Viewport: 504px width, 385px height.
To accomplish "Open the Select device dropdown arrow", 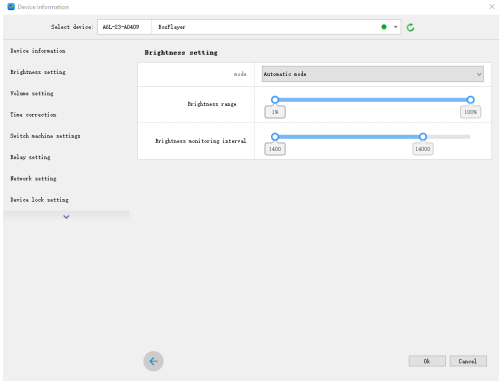I will pyautogui.click(x=395, y=27).
